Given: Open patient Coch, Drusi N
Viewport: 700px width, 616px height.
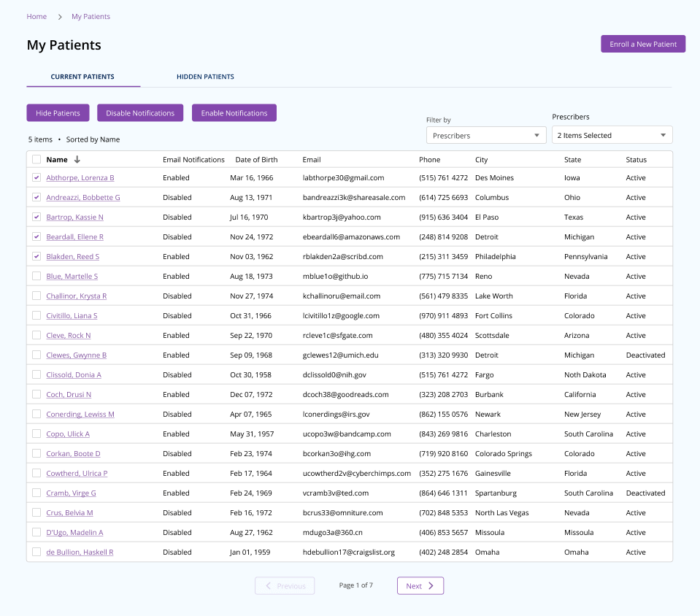Looking at the screenshot, I should (69, 394).
